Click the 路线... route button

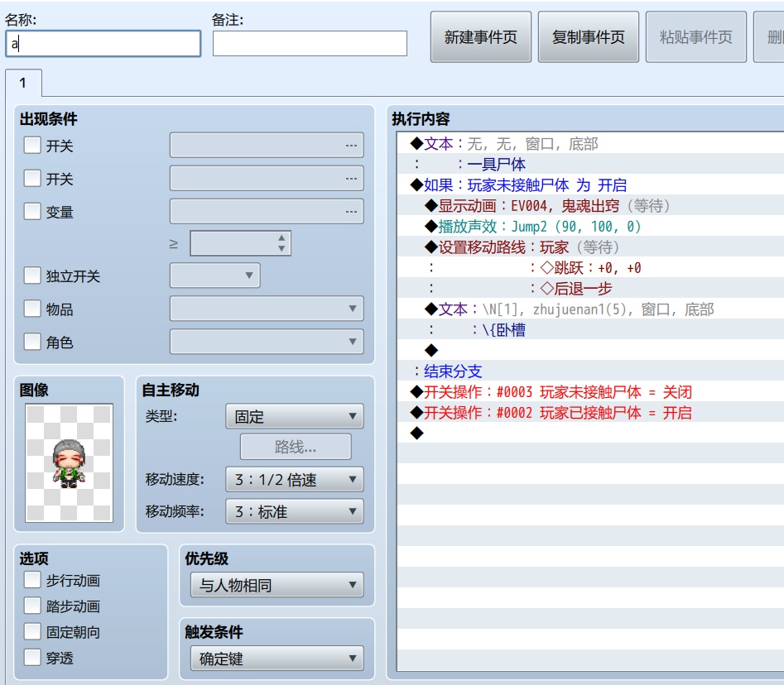click(296, 447)
